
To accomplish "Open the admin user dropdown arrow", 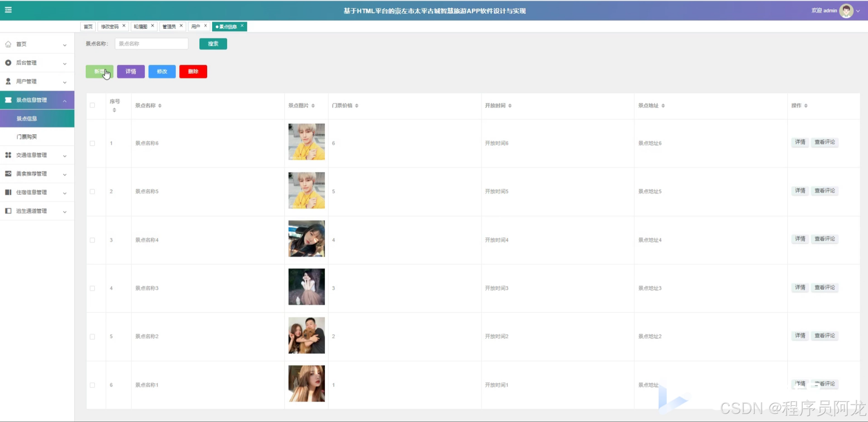I will pos(858,11).
